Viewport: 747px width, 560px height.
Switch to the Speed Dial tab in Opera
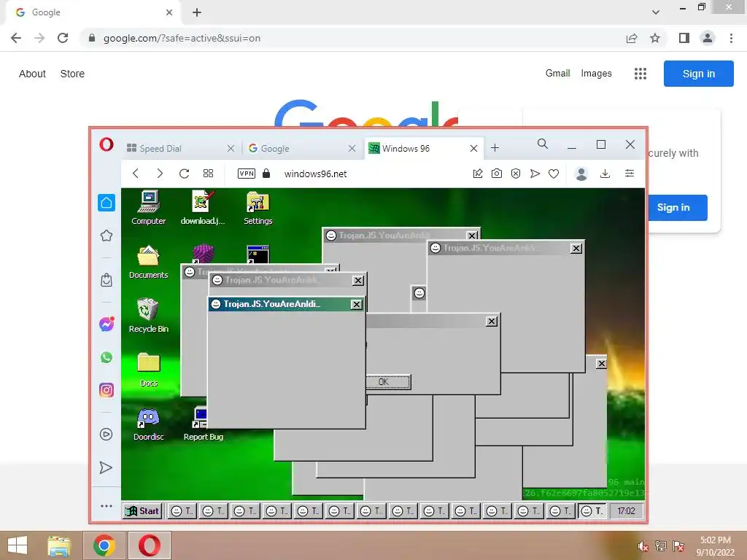[181, 149]
